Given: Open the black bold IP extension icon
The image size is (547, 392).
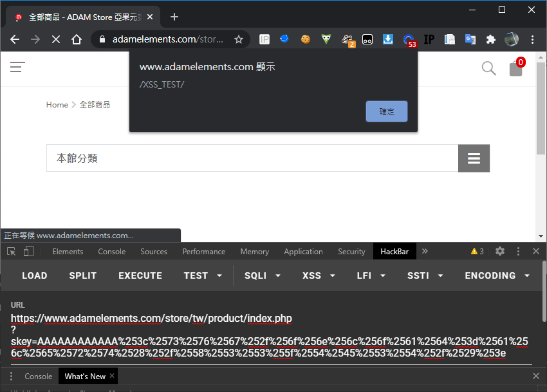Looking at the screenshot, I should click(x=429, y=39).
